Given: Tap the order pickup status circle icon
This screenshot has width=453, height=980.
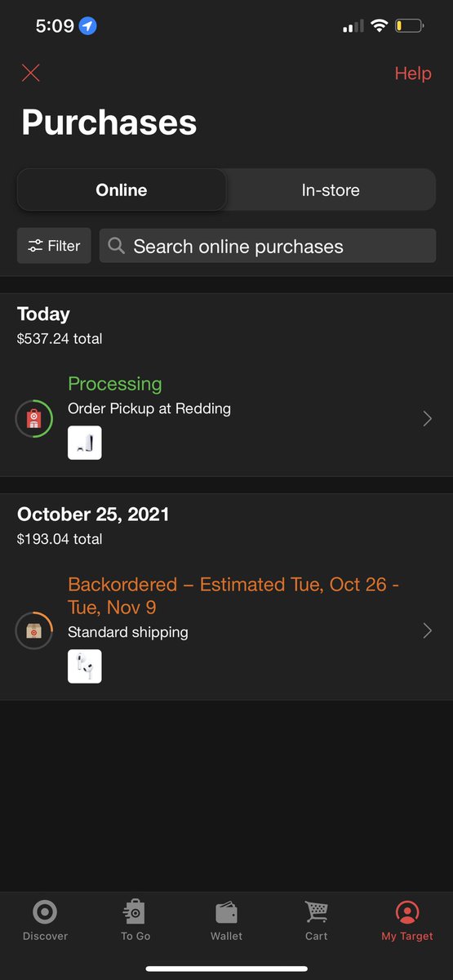Looking at the screenshot, I should (34, 419).
